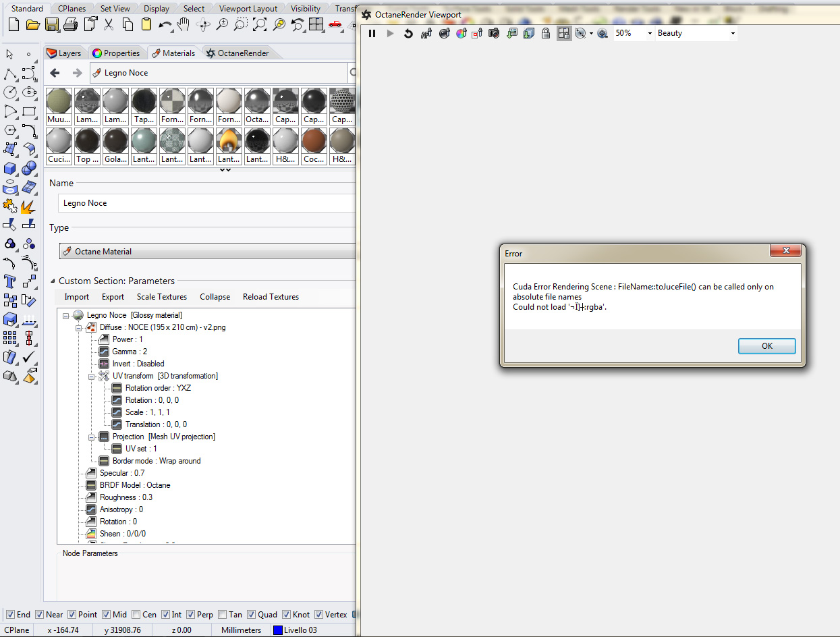Click the lock icon in the Octane toolbar
840x637 pixels.
point(546,33)
